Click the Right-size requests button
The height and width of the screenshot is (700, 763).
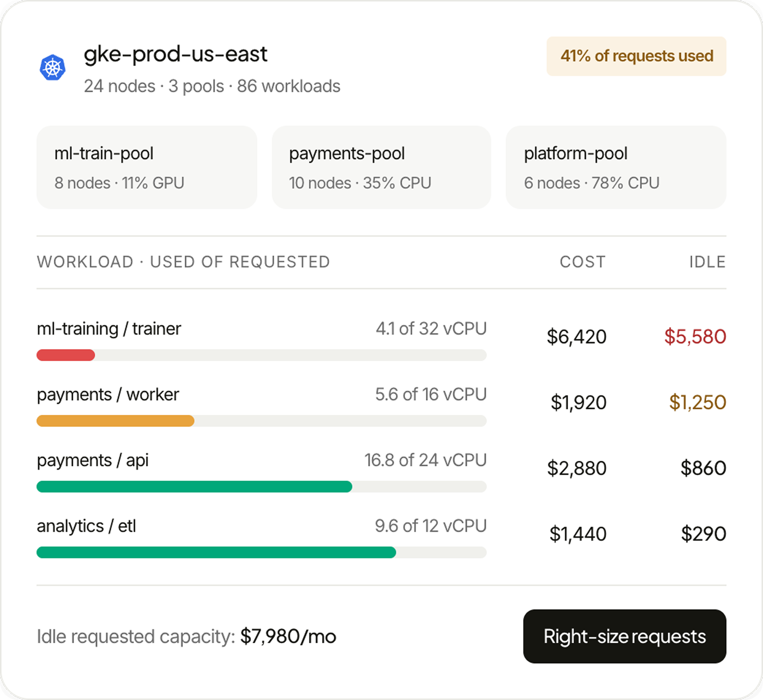click(625, 636)
